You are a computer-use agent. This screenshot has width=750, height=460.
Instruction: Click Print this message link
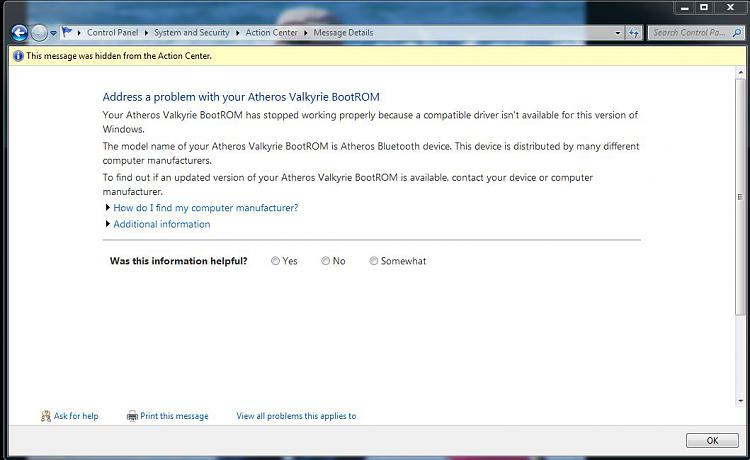pyautogui.click(x=174, y=416)
